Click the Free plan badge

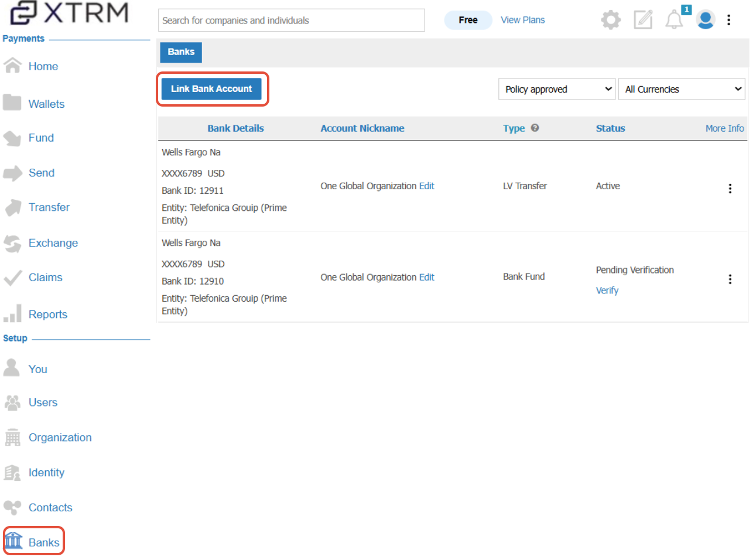[x=468, y=20]
